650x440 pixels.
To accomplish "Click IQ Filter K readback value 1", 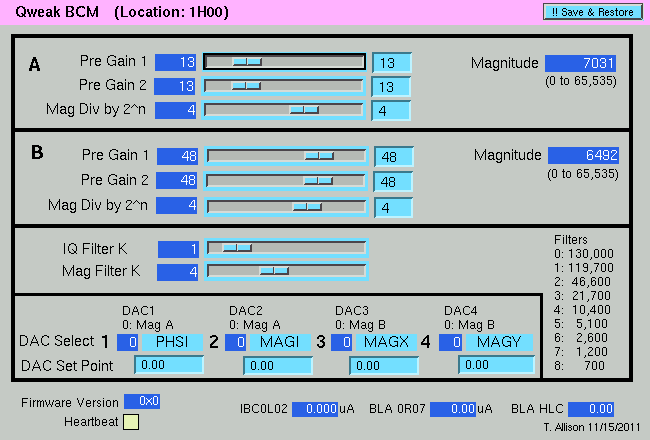I will tap(178, 249).
